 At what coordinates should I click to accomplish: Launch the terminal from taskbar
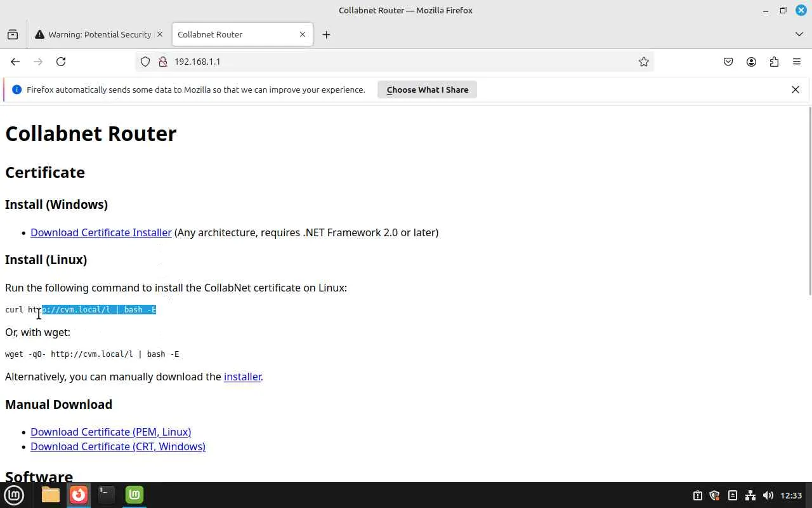pos(107,495)
